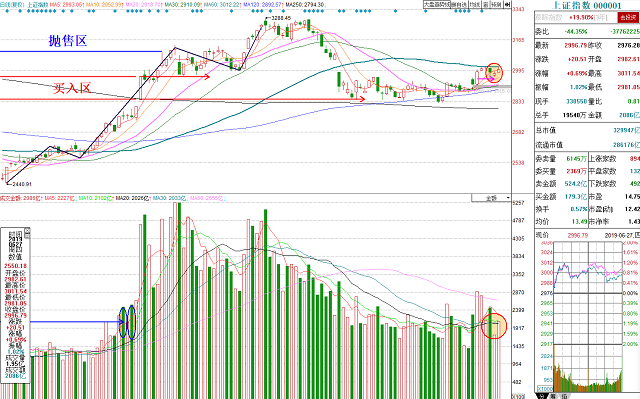Open the 金额 indicator dropdown arrow
Viewport: 640px width, 399px height.
pos(508,198)
